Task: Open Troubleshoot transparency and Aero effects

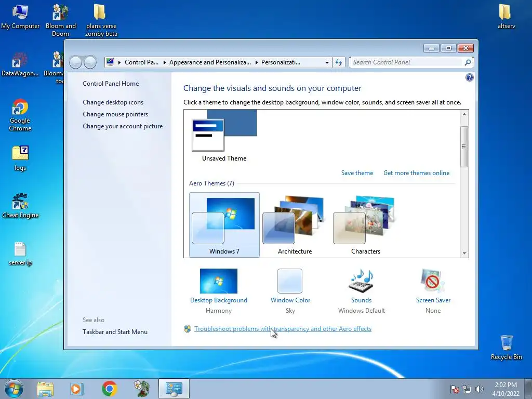Action: click(283, 329)
